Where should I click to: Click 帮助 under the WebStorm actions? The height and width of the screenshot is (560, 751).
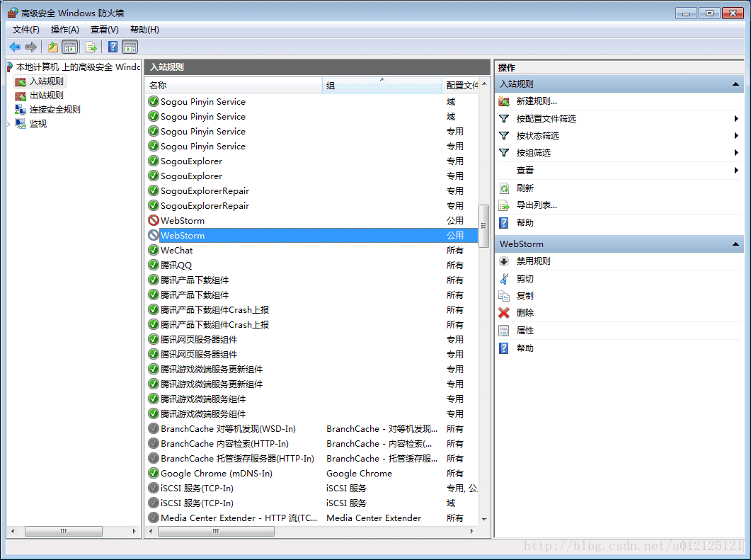[525, 348]
